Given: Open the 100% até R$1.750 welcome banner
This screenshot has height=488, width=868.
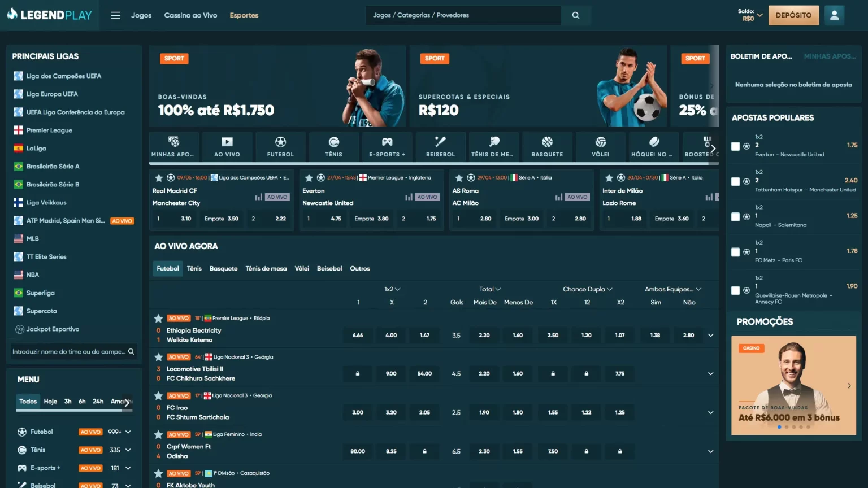Looking at the screenshot, I should 277,86.
